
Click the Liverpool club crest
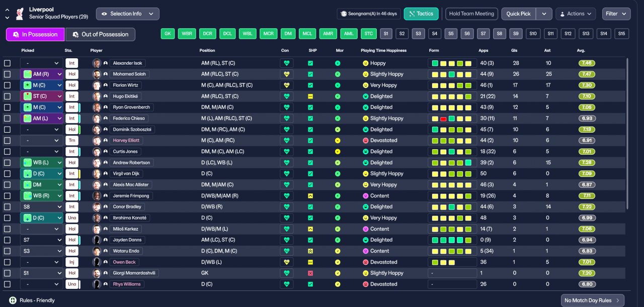(x=20, y=14)
